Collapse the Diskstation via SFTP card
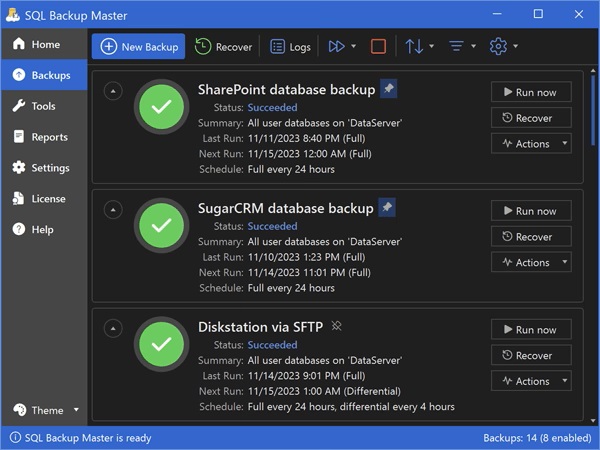 coord(113,328)
